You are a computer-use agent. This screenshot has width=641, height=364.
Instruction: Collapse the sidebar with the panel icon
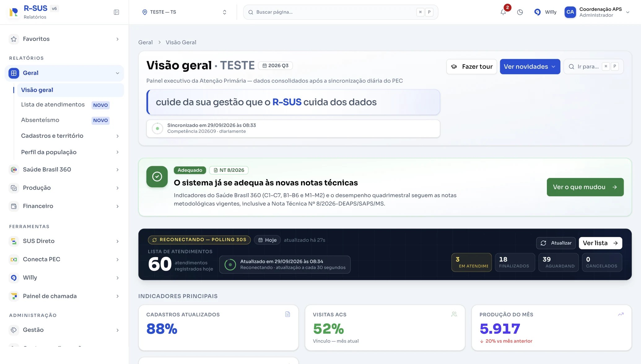click(x=116, y=12)
